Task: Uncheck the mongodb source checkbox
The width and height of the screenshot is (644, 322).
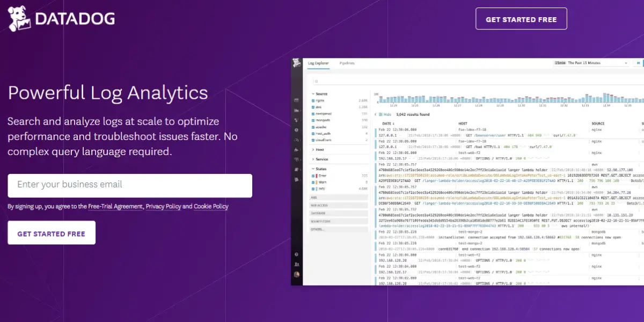Action: pos(313,120)
